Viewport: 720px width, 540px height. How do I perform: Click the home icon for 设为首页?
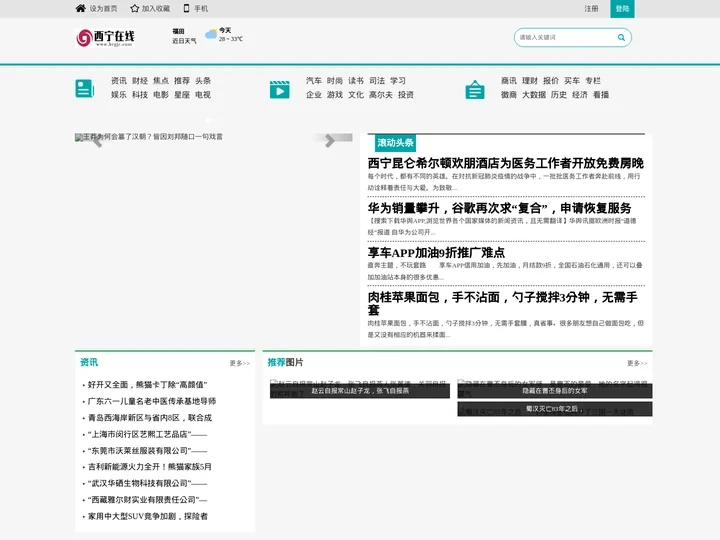coord(80,8)
